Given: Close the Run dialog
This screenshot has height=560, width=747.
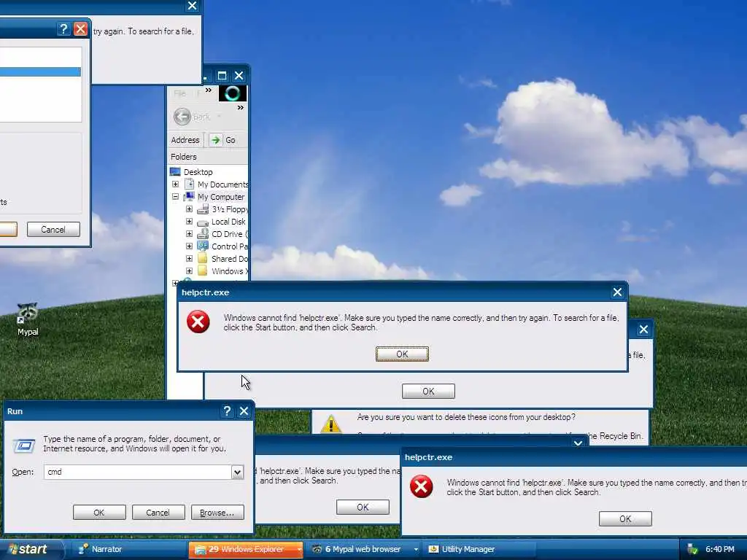Looking at the screenshot, I should pos(244,411).
